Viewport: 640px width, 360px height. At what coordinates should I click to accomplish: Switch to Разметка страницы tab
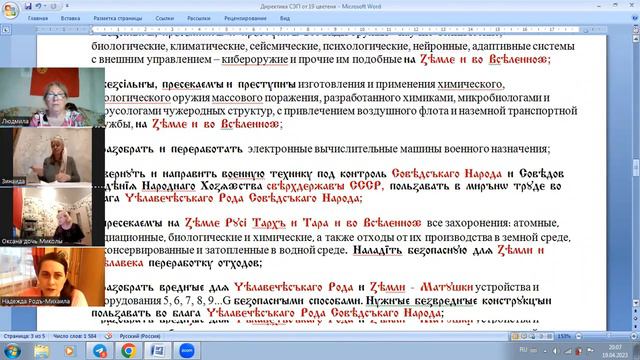[118, 18]
